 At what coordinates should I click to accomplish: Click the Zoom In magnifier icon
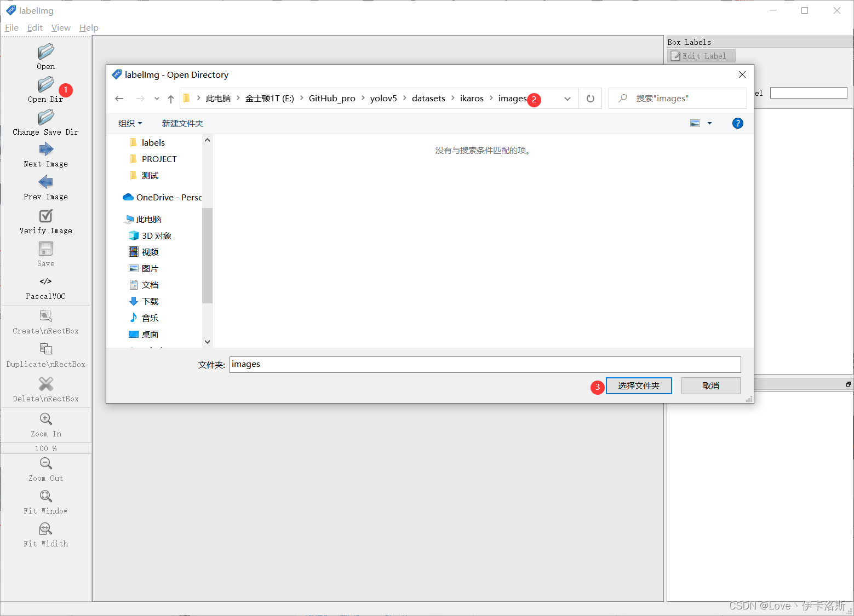tap(46, 419)
